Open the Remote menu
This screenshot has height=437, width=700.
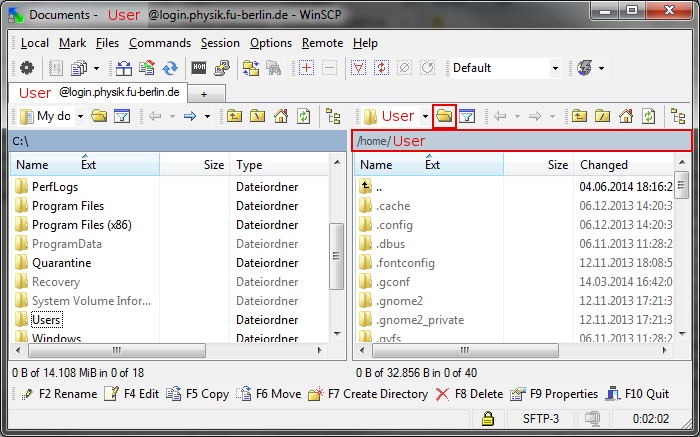point(322,43)
